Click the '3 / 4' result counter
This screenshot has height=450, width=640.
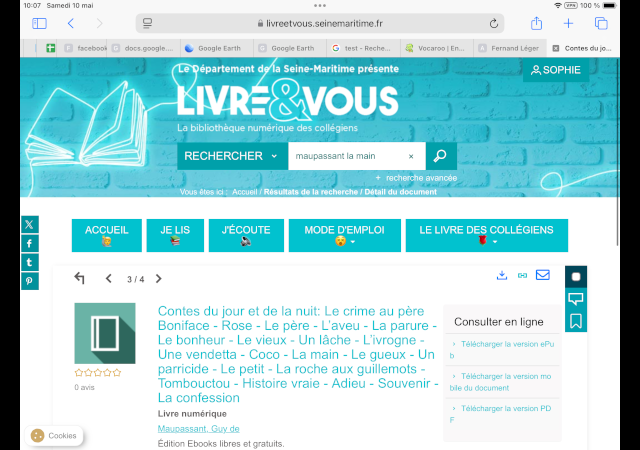[x=136, y=279]
